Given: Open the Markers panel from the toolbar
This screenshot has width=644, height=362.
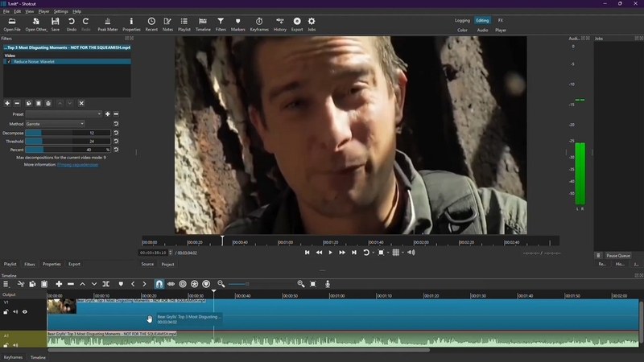Looking at the screenshot, I should click(x=237, y=24).
